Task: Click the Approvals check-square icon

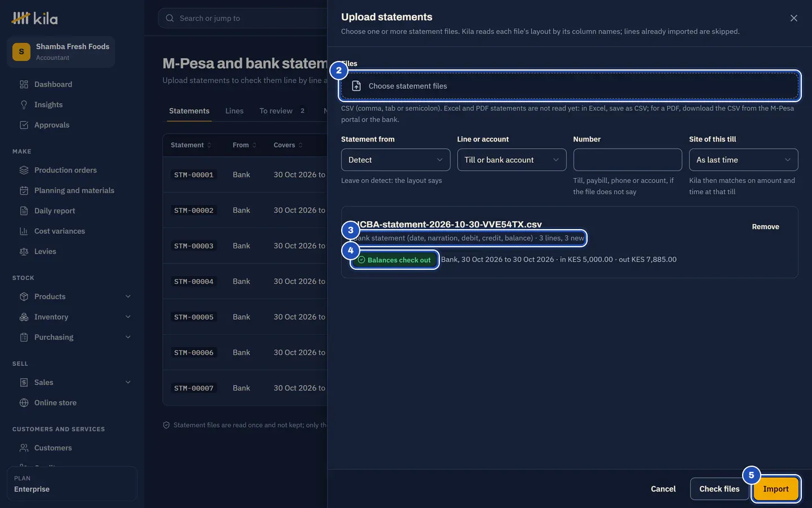Action: 24,125
